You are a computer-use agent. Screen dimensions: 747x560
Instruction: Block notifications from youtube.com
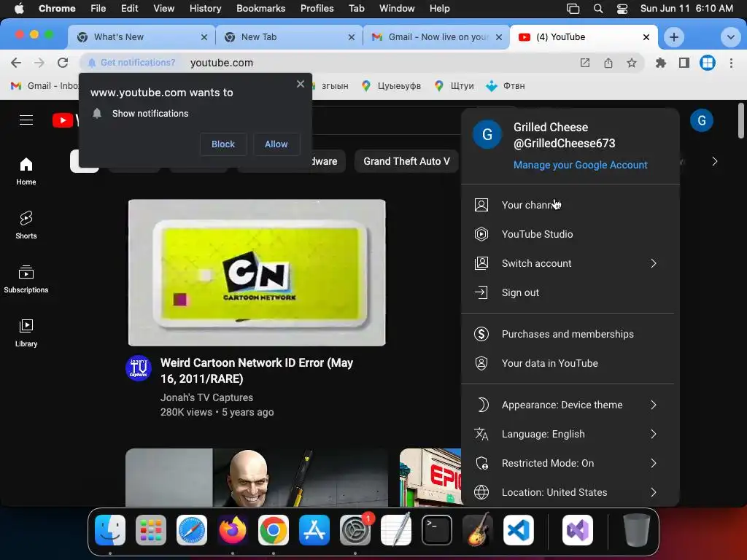point(223,144)
